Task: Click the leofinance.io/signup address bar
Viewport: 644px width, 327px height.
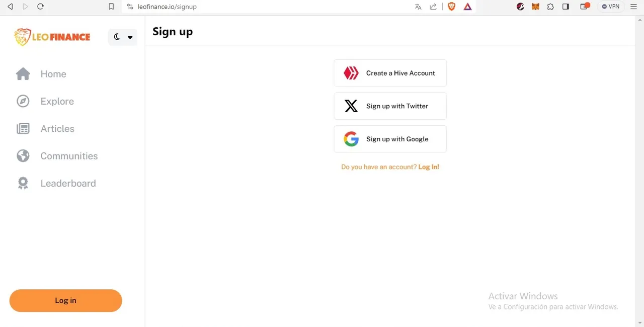Action: tap(267, 7)
